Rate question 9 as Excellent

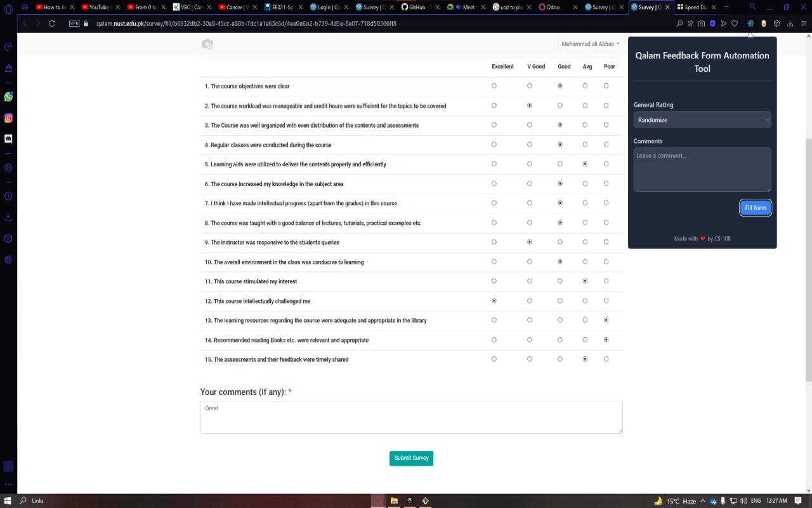click(x=494, y=242)
